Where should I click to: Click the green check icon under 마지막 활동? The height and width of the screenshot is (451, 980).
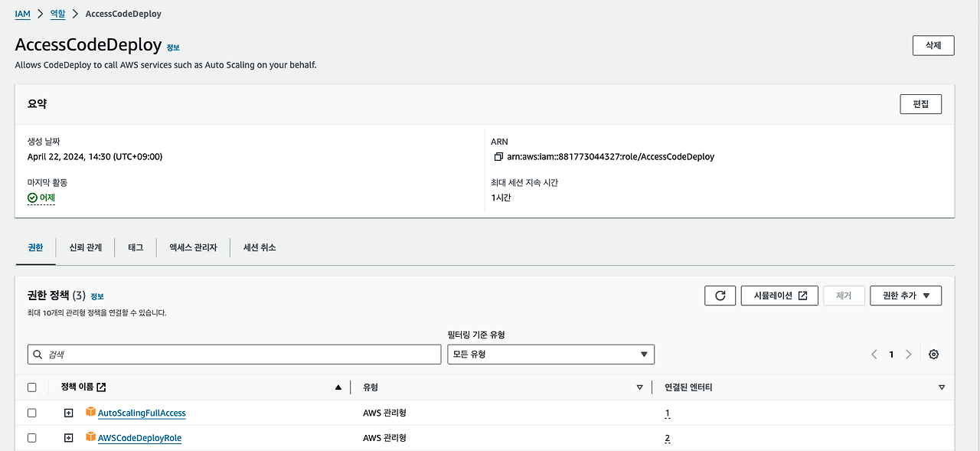32,198
